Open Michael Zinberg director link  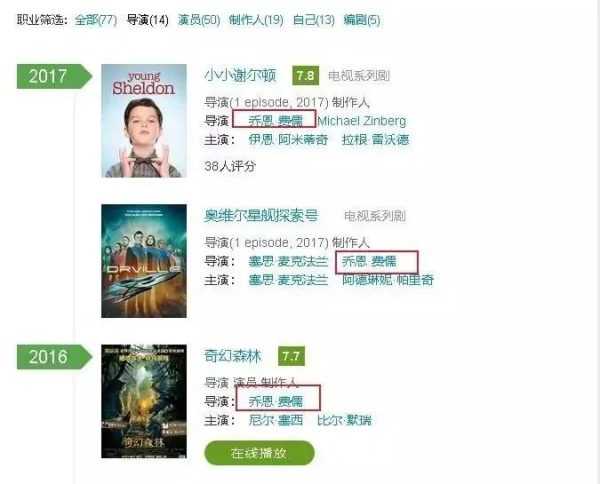[362, 121]
